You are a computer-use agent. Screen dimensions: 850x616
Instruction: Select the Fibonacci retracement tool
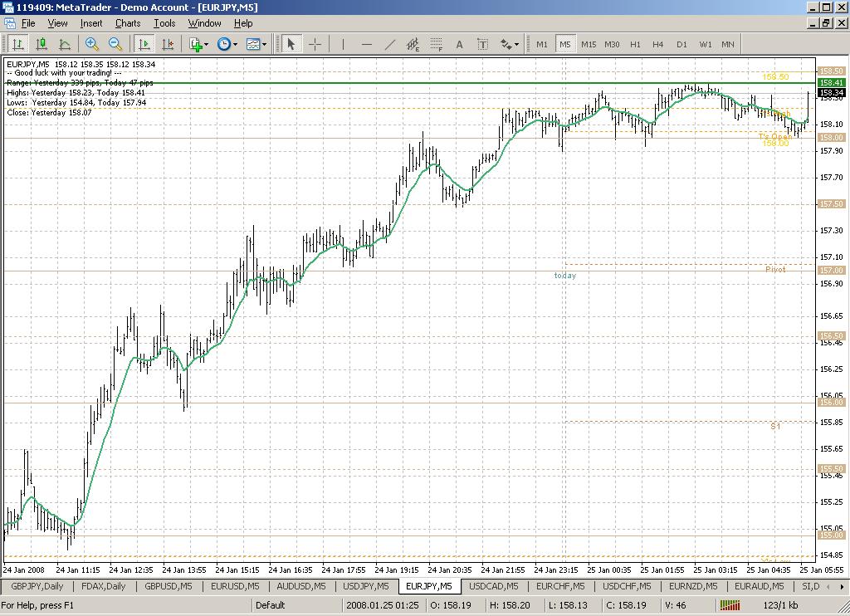pos(437,44)
